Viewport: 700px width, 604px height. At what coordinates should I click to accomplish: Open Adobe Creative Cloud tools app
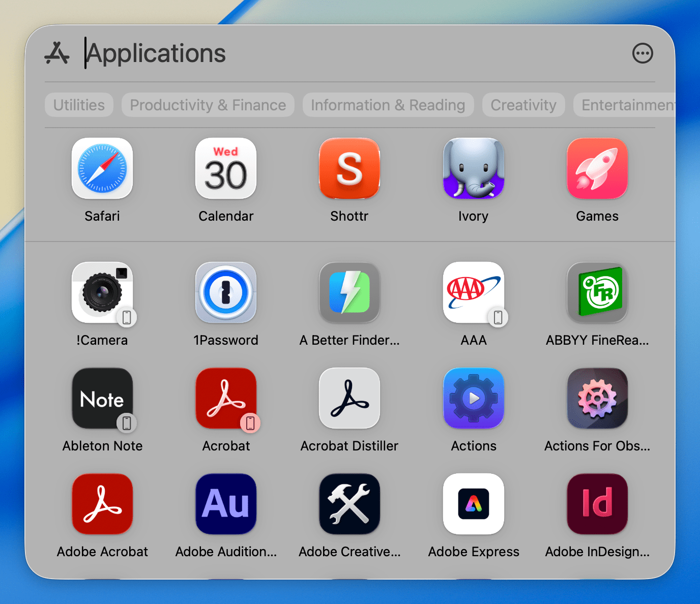(349, 504)
